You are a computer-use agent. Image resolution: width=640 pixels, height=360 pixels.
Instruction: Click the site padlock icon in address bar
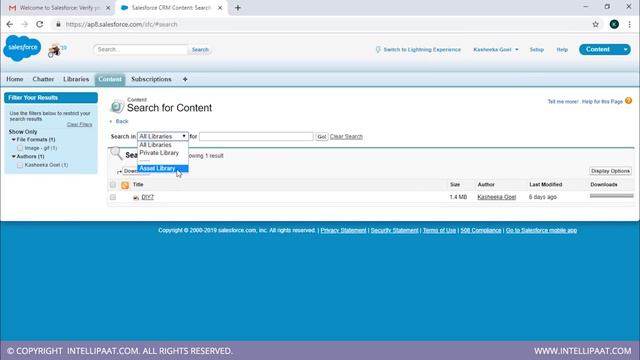click(58, 24)
